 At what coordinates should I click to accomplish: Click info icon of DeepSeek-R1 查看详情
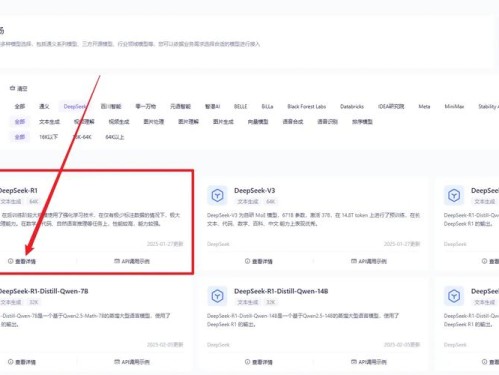pos(10,261)
